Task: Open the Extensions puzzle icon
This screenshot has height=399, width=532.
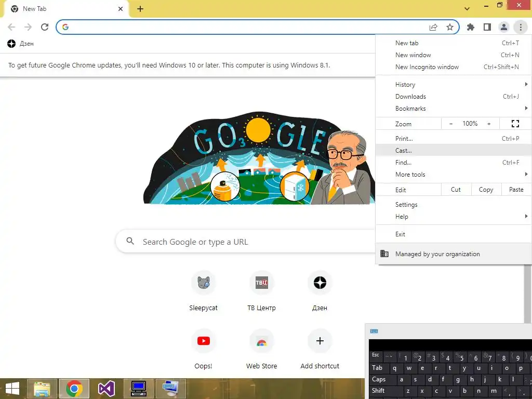Action: [471, 27]
